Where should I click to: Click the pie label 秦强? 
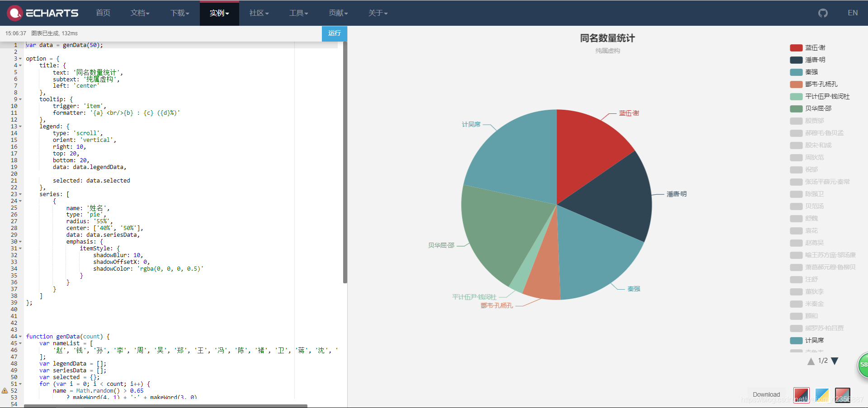coord(634,289)
